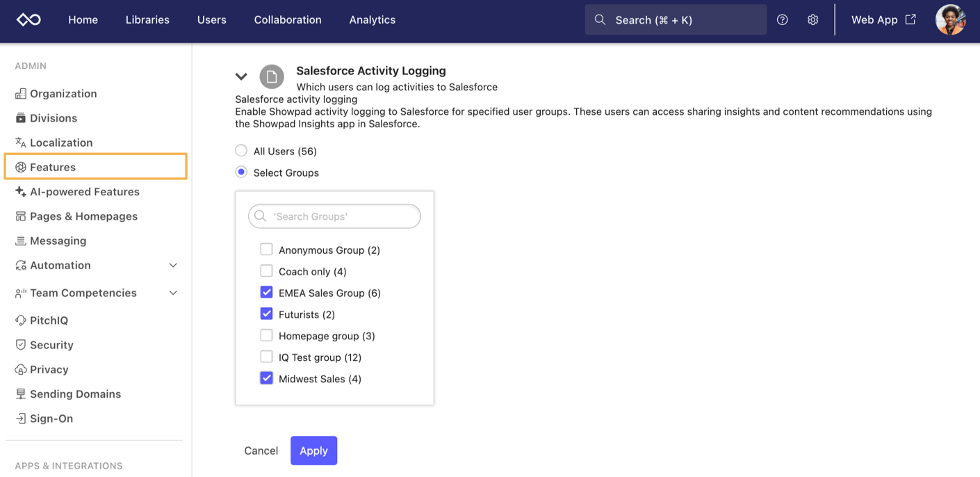The height and width of the screenshot is (477, 980).
Task: Click the Organization building icon
Action: point(21,93)
